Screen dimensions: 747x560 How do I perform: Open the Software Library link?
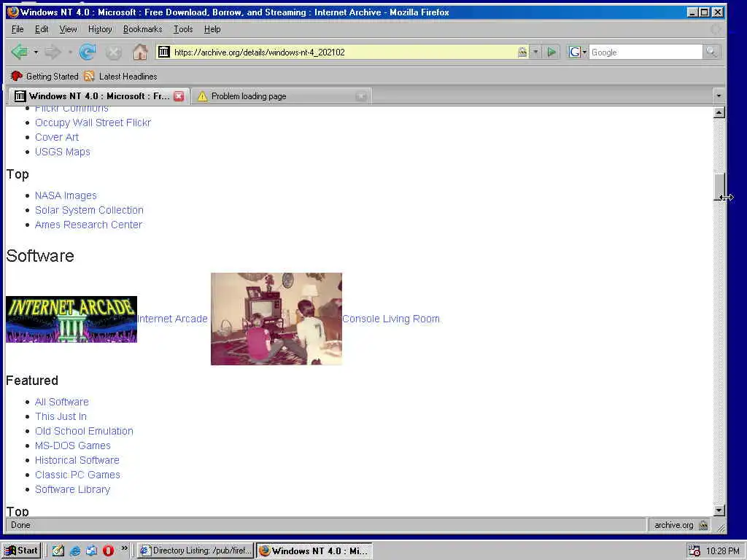tap(72, 489)
